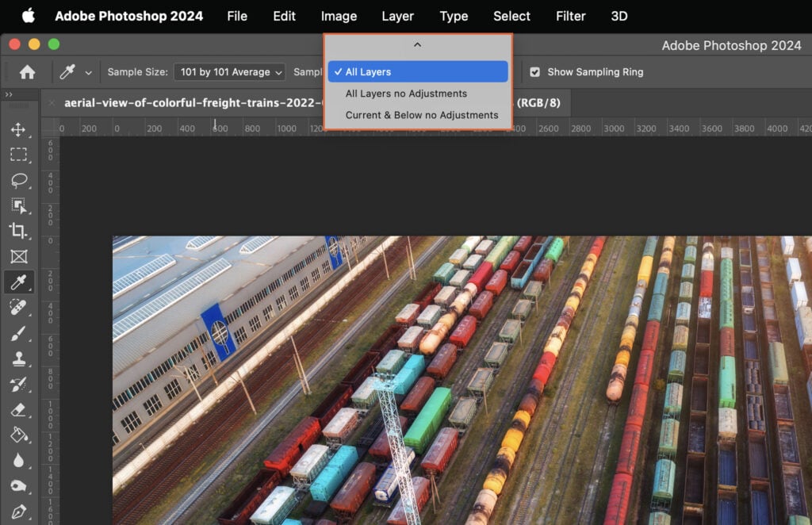
Task: Click the horizontal ruler above the canvas
Action: pos(634,127)
